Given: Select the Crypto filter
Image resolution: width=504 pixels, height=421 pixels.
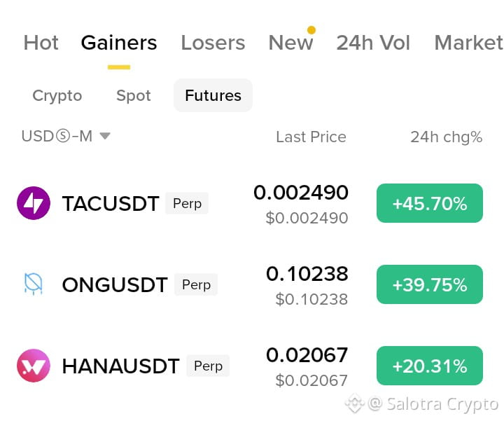Looking at the screenshot, I should point(57,95).
